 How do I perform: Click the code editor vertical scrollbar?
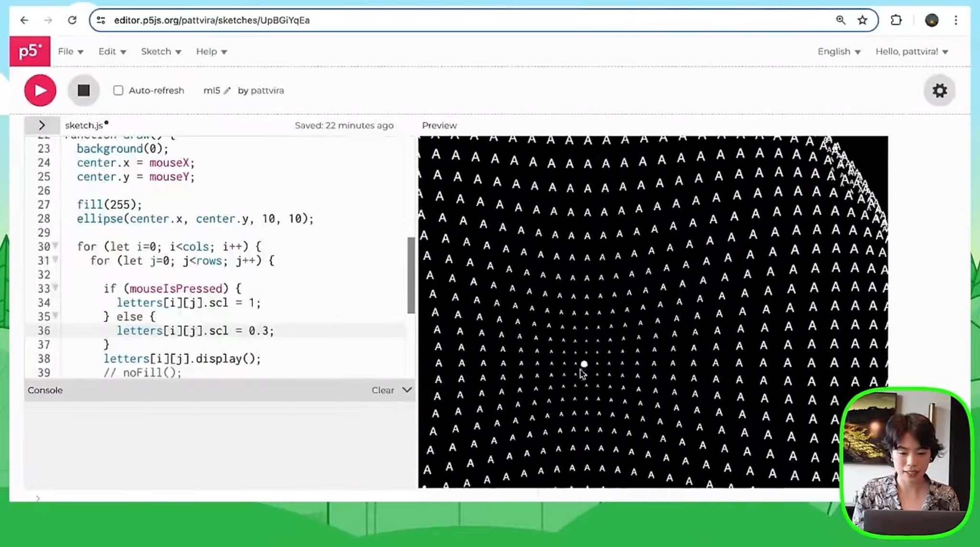coord(411,275)
